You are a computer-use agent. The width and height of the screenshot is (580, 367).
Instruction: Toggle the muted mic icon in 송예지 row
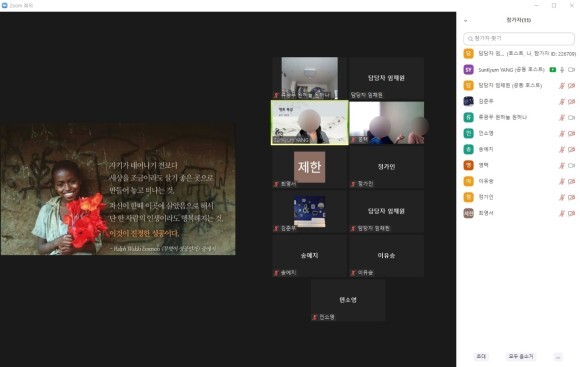pyautogui.click(x=562, y=149)
